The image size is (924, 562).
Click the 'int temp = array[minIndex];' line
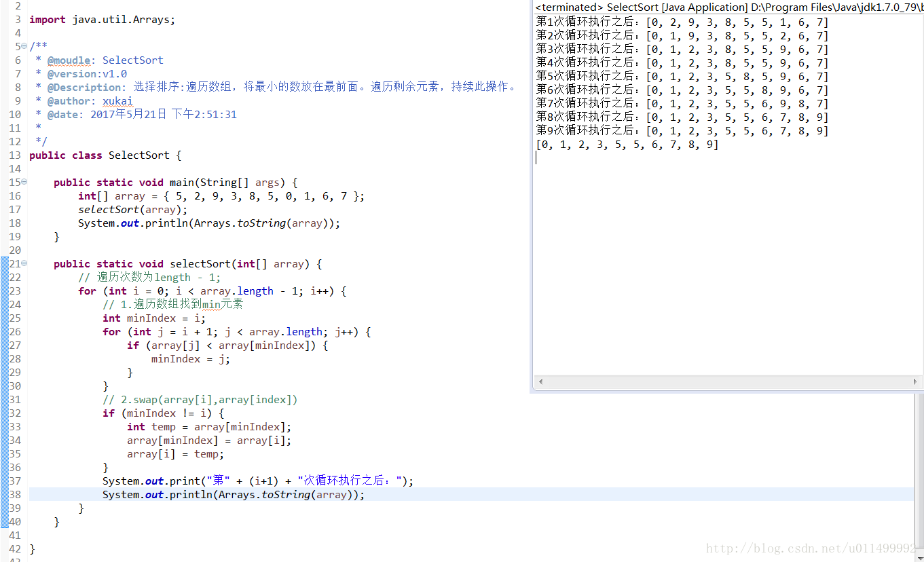click(209, 427)
